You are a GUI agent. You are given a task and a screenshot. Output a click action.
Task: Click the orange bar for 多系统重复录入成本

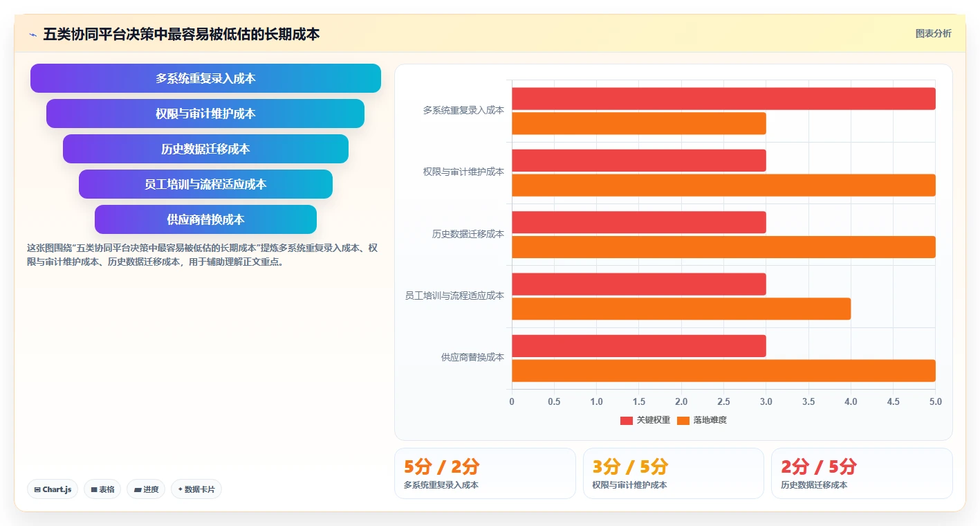pyautogui.click(x=639, y=123)
